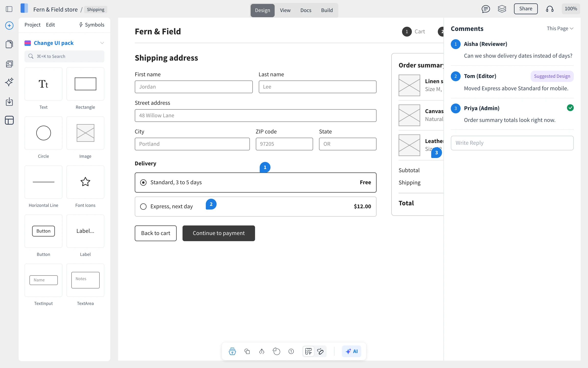Switch to the View tab

click(x=285, y=10)
